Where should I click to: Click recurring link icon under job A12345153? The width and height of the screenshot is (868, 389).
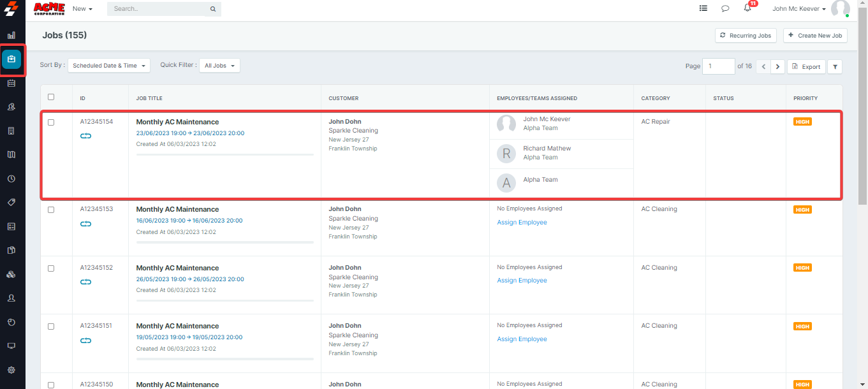(x=86, y=223)
